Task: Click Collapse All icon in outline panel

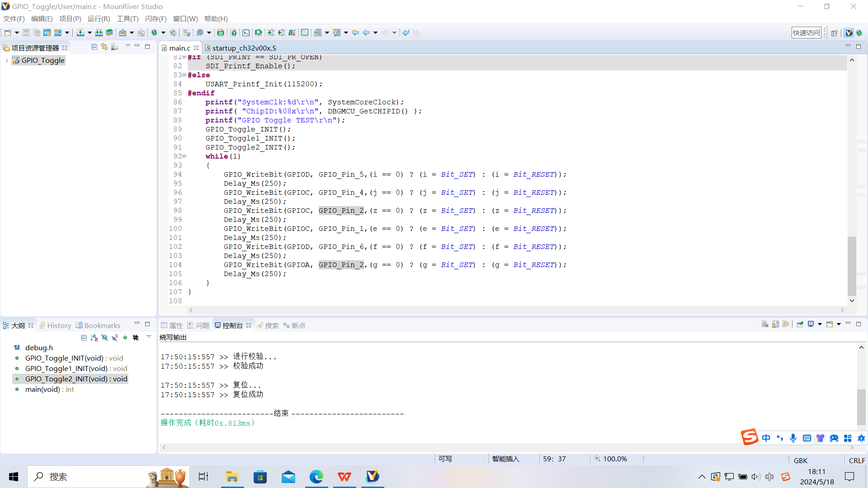Action: (84, 338)
